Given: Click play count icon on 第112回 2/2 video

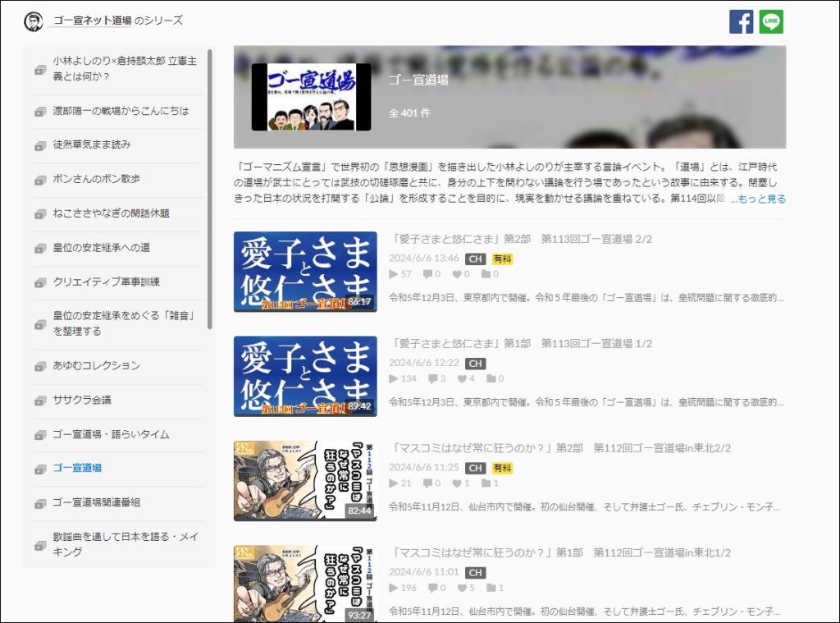Looking at the screenshot, I should pyautogui.click(x=394, y=483).
